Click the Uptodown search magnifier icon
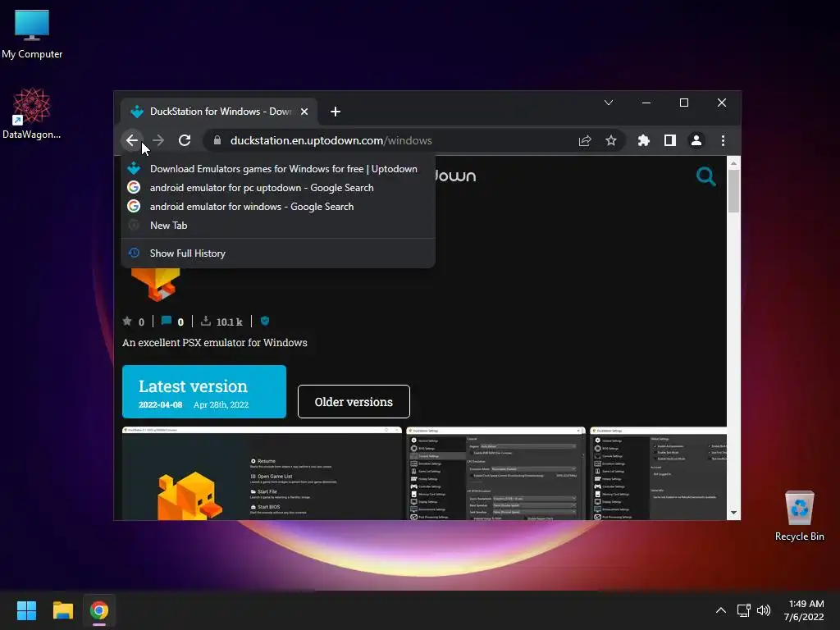This screenshot has height=630, width=840. point(705,176)
